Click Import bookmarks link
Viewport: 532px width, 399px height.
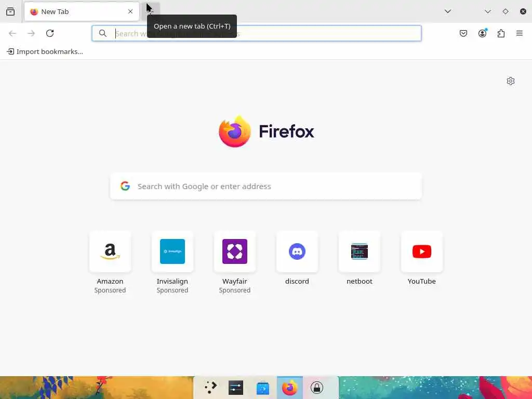45,51
